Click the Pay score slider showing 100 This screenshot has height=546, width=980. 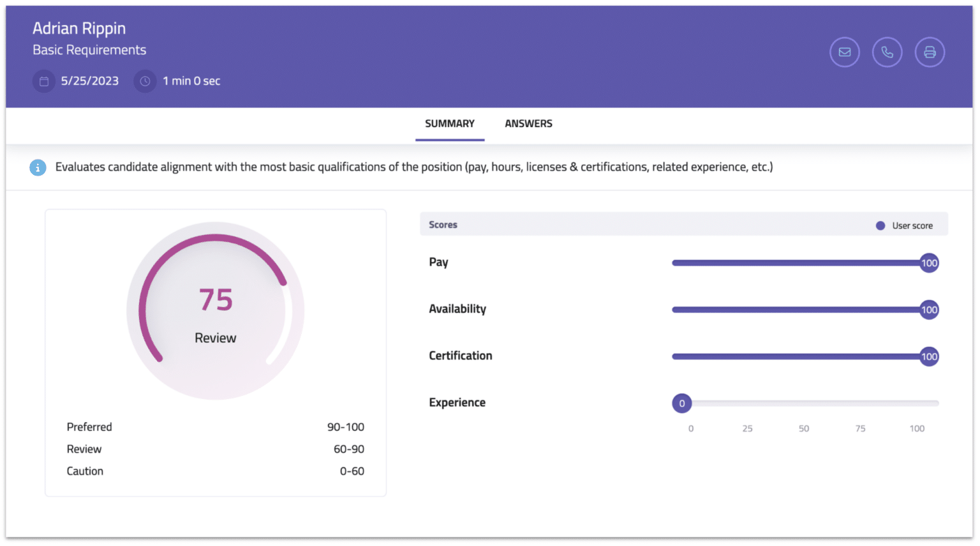[x=929, y=262]
